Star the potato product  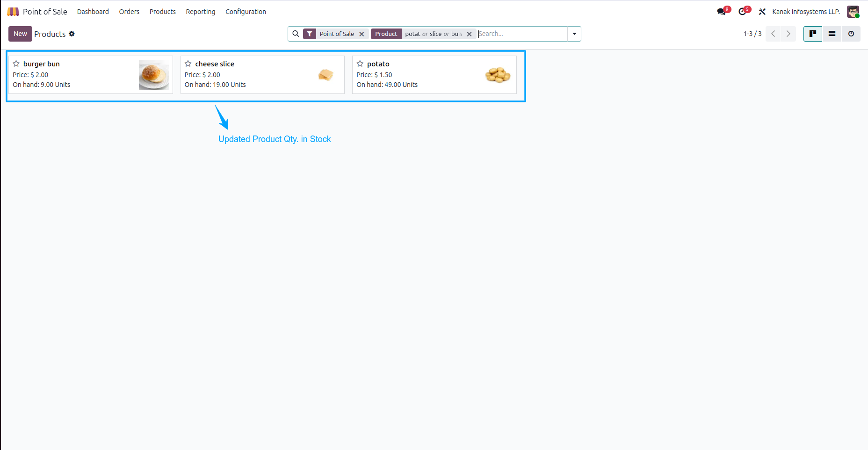pyautogui.click(x=360, y=64)
